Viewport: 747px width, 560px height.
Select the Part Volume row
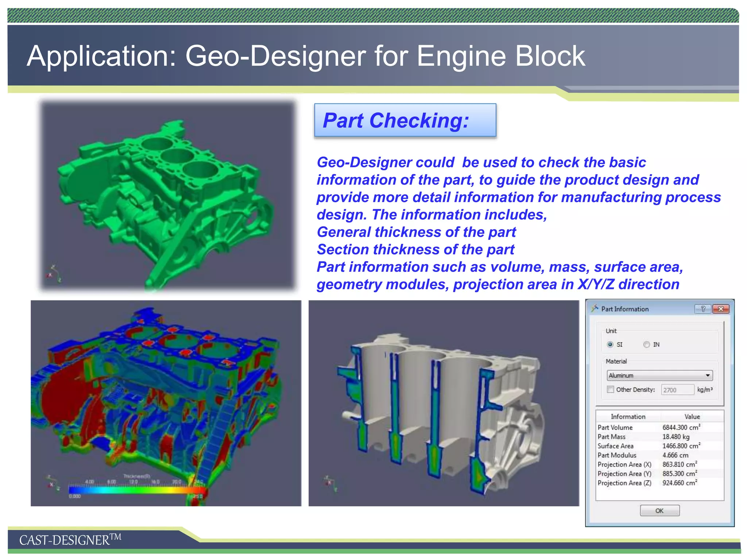(x=659, y=427)
